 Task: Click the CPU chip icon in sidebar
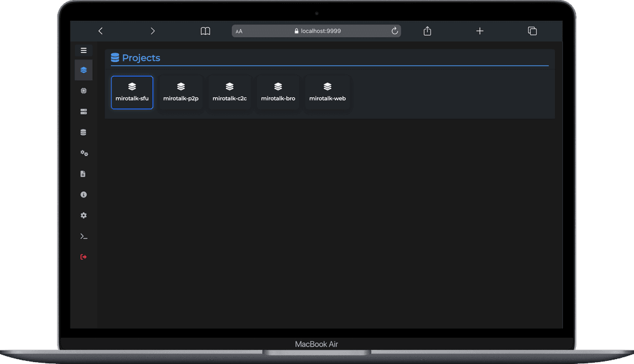point(84,90)
